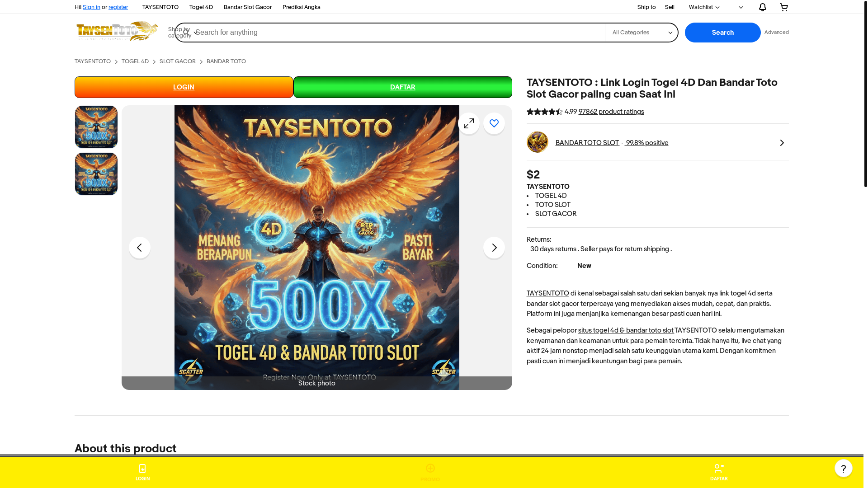The width and height of the screenshot is (868, 488).
Task: Click the green DAFTAR button
Action: coord(403,87)
